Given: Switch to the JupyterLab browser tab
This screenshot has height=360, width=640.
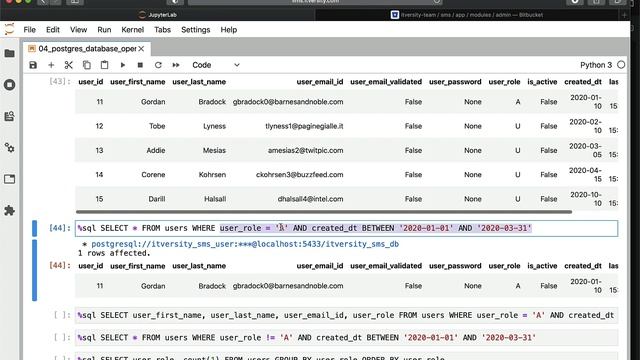Looking at the screenshot, I should (158, 15).
